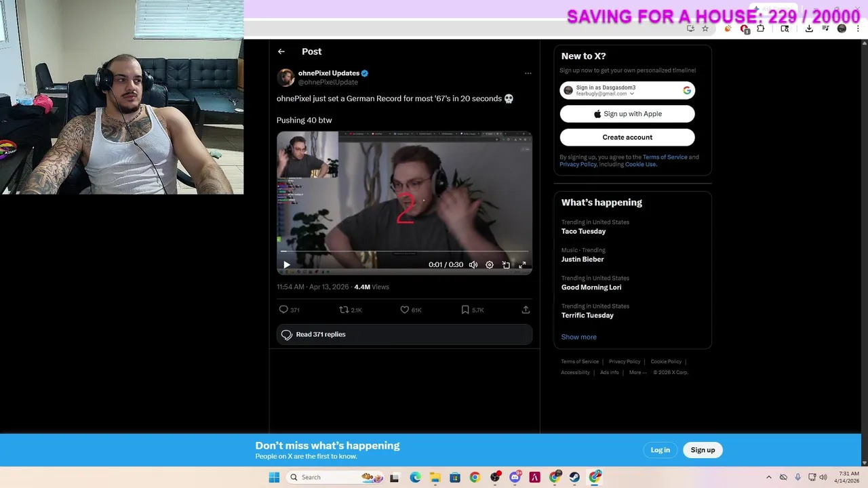Go back using the Post arrow
The image size is (868, 488).
coord(281,52)
